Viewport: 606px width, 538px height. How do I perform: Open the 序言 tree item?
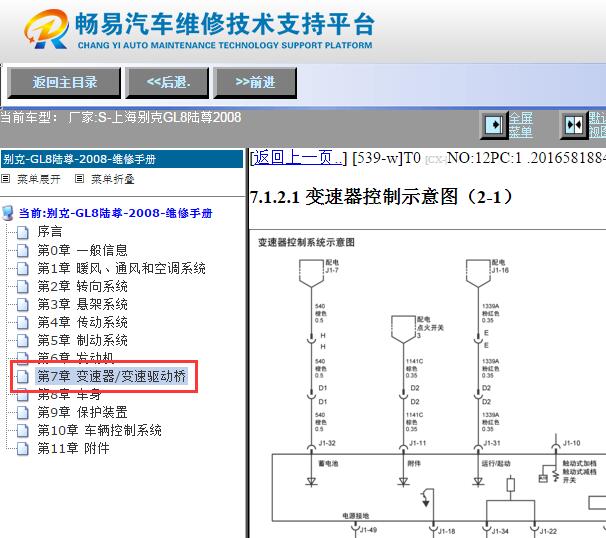tap(49, 232)
